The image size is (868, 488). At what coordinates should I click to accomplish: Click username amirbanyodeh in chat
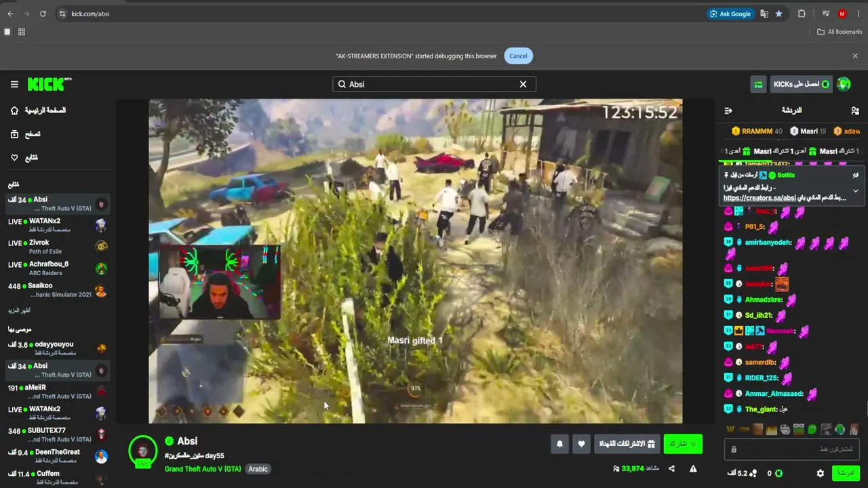click(768, 243)
